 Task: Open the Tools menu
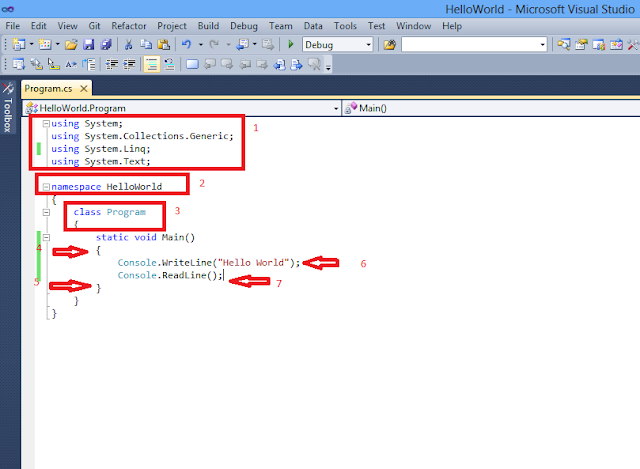[x=345, y=26]
